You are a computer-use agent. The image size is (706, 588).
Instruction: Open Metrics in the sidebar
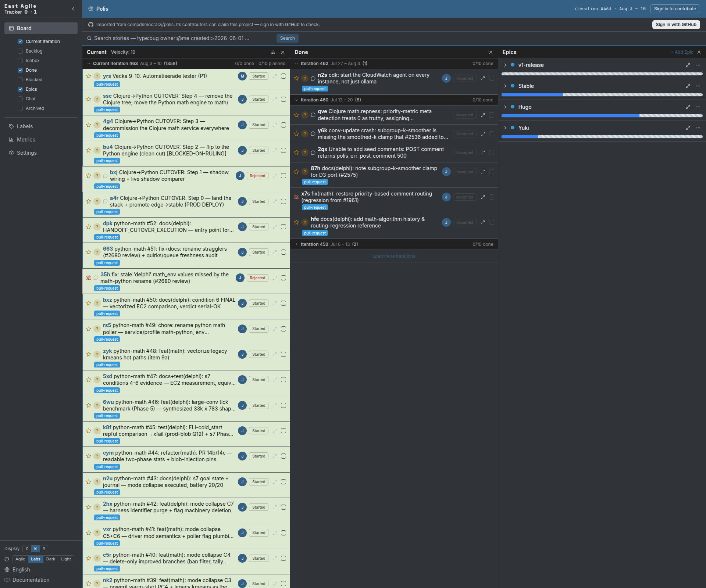26,140
